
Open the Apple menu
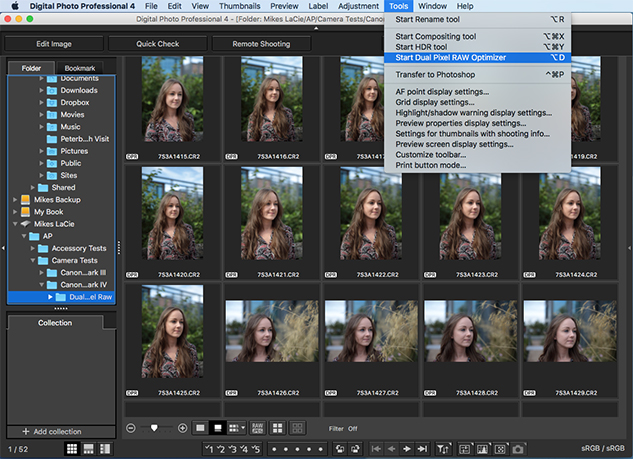[15, 6]
